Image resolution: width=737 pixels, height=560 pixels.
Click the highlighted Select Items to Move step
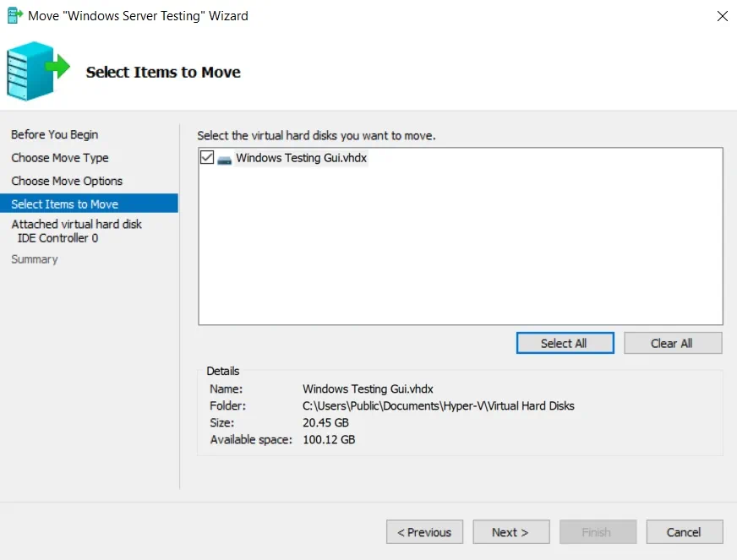pyautogui.click(x=65, y=204)
